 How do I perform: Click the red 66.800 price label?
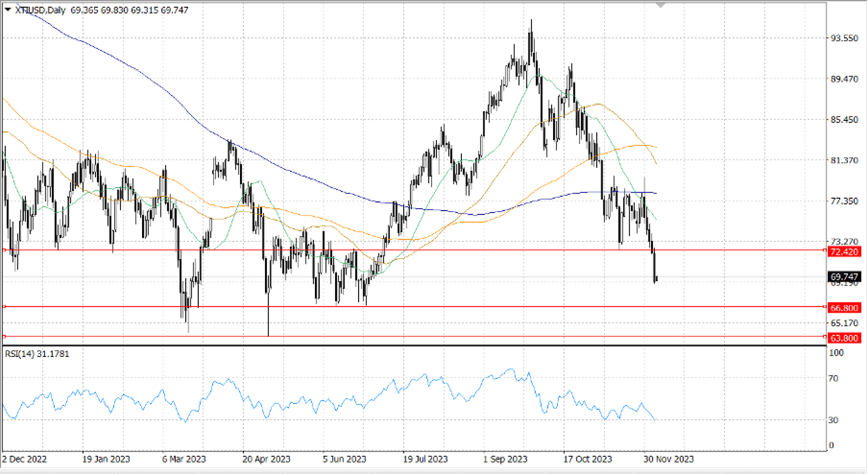(844, 308)
